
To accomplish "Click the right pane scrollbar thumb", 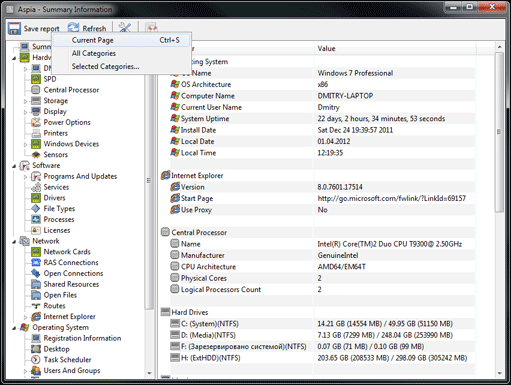I will pyautogui.click(x=499, y=132).
